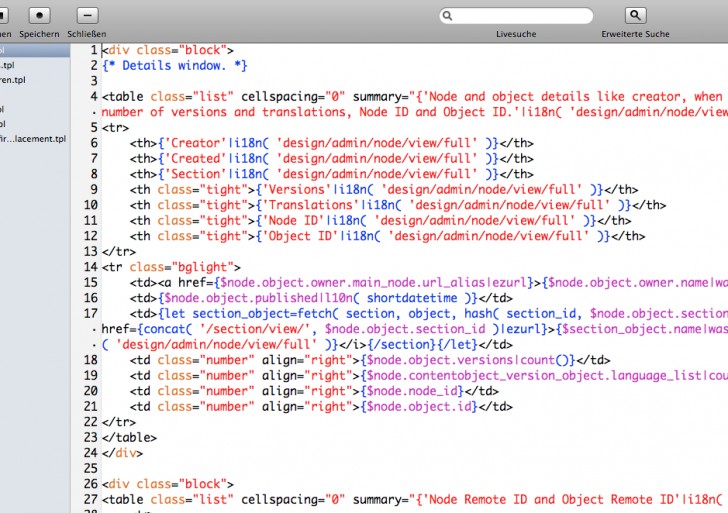Open the file ending in ren.tpl

coord(14,80)
